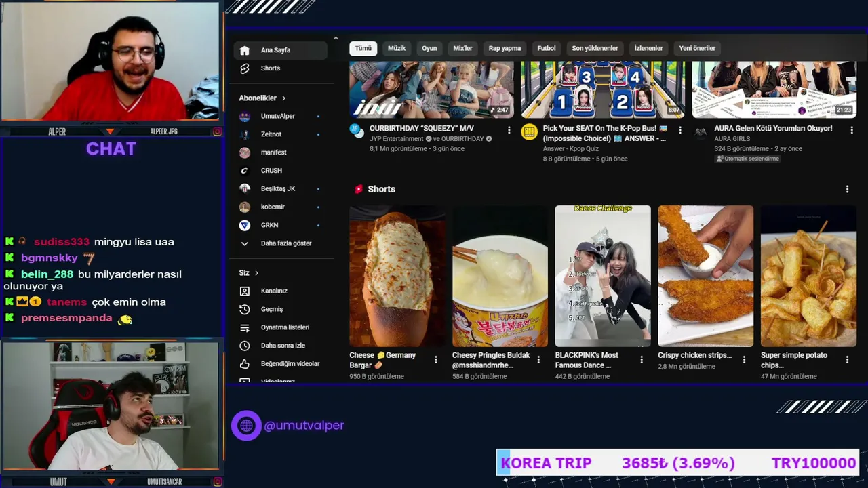Open options for Cheesy Pringles Buldak short
Screen dimensions: 868x488
click(538, 359)
